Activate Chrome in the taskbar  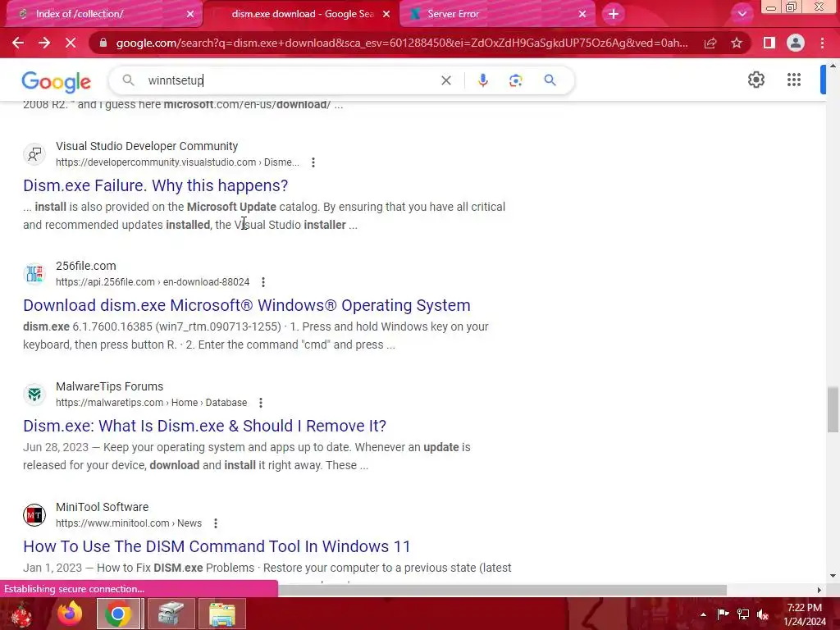[118, 614]
